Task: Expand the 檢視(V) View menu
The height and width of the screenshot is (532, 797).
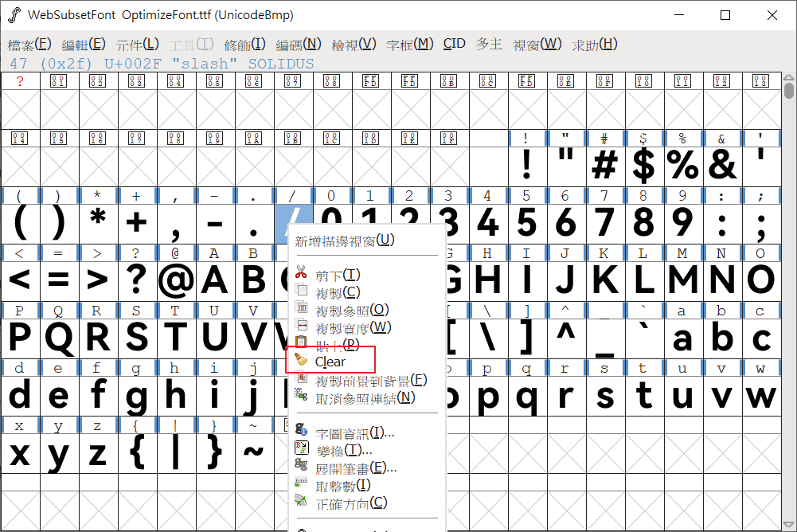Action: tap(354, 44)
